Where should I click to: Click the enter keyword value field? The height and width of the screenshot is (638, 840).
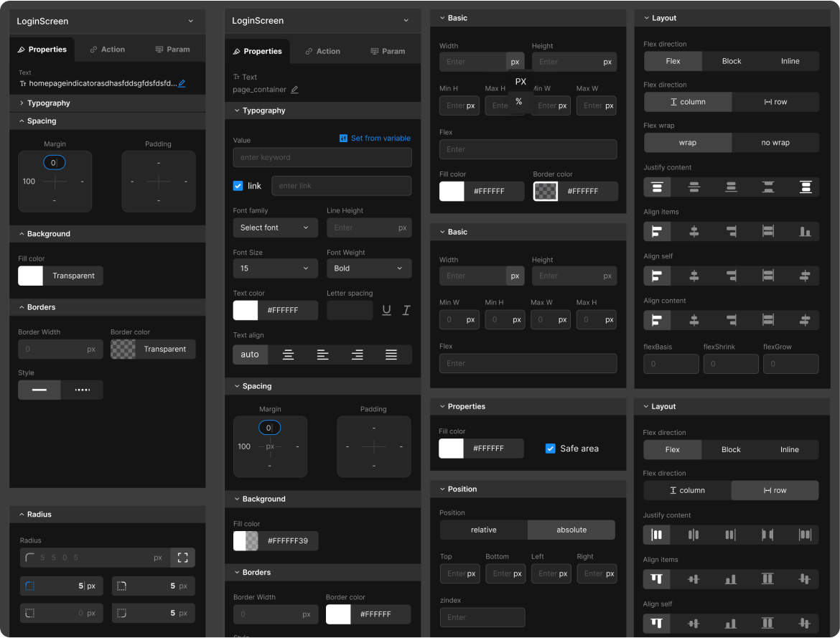coord(322,157)
